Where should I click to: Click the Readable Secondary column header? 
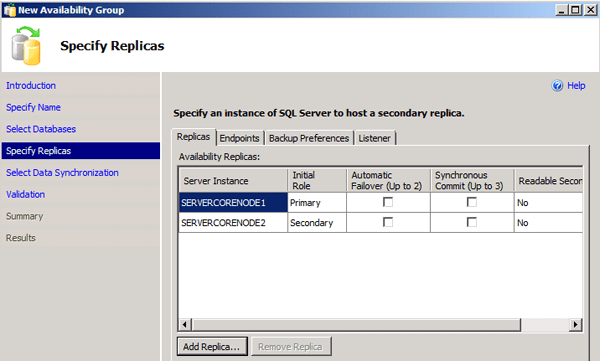(548, 180)
